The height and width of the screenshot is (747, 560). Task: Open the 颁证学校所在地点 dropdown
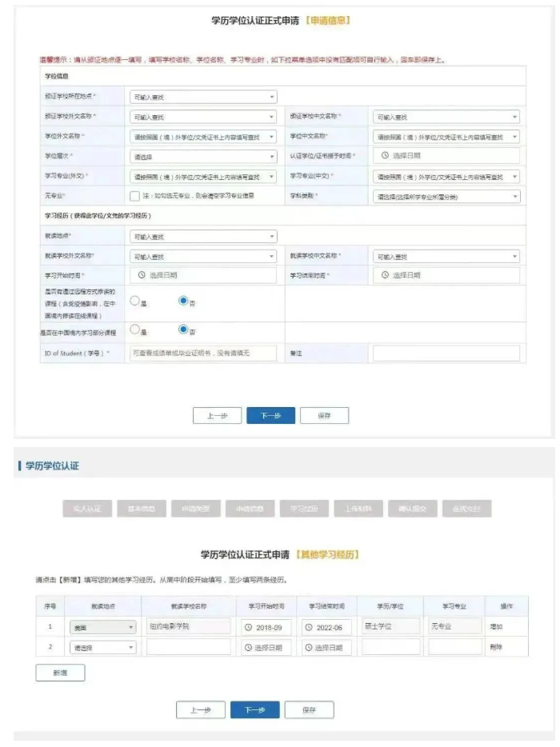pos(203,97)
